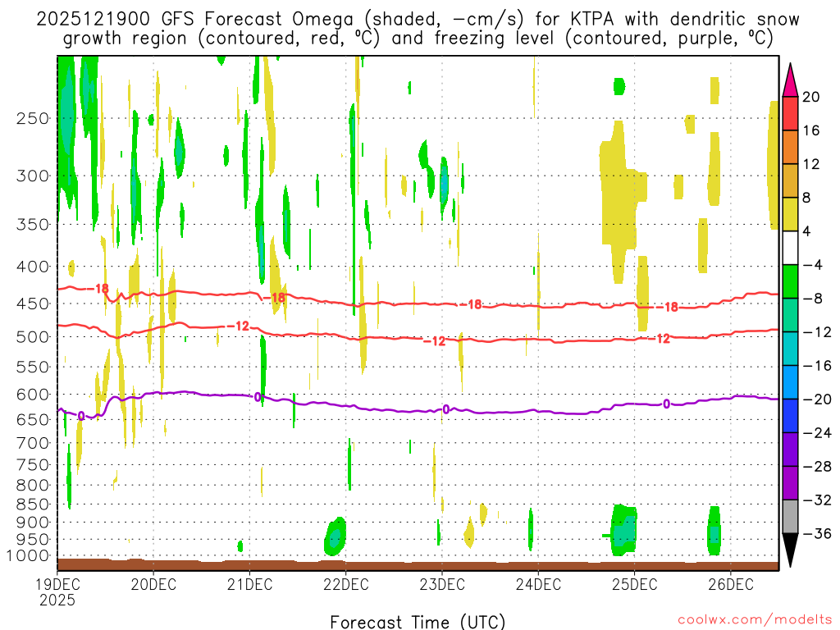
Task: Select the colorbar label -32
Action: pyautogui.click(x=817, y=500)
